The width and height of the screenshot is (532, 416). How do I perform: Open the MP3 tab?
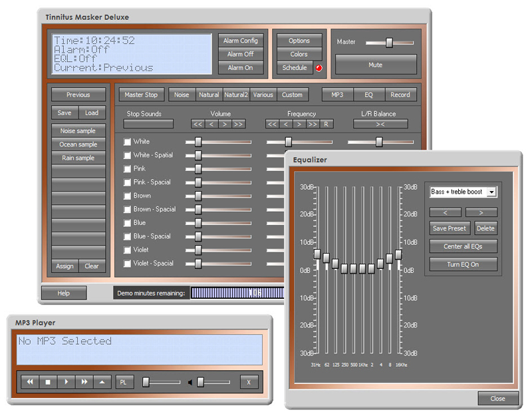pos(337,95)
